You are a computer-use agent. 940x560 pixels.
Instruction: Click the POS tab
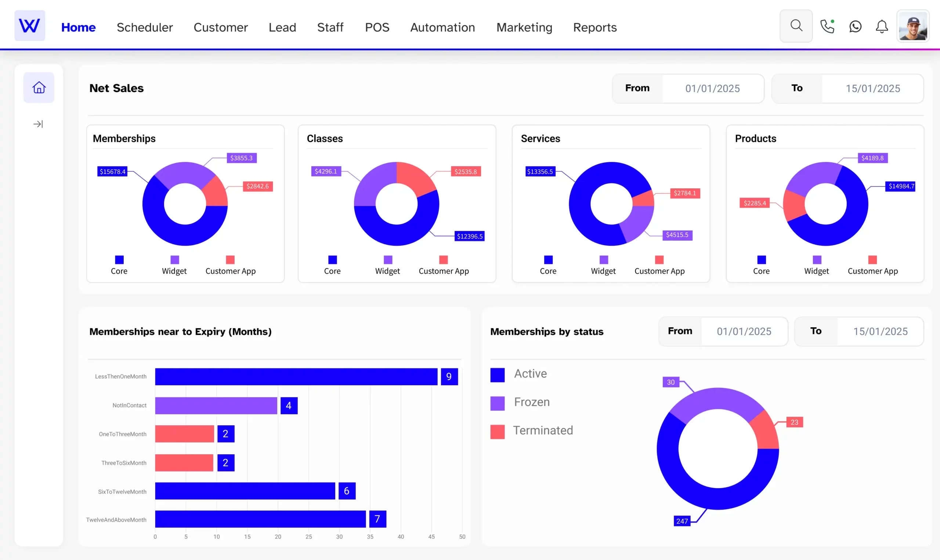coord(377,27)
